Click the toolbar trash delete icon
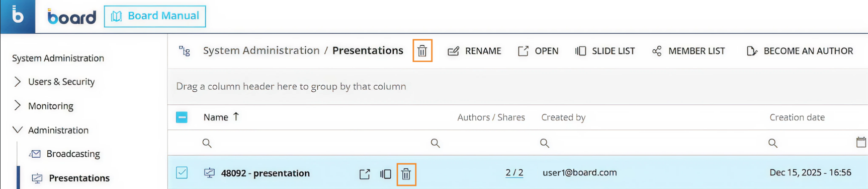The height and width of the screenshot is (189, 868). click(422, 51)
